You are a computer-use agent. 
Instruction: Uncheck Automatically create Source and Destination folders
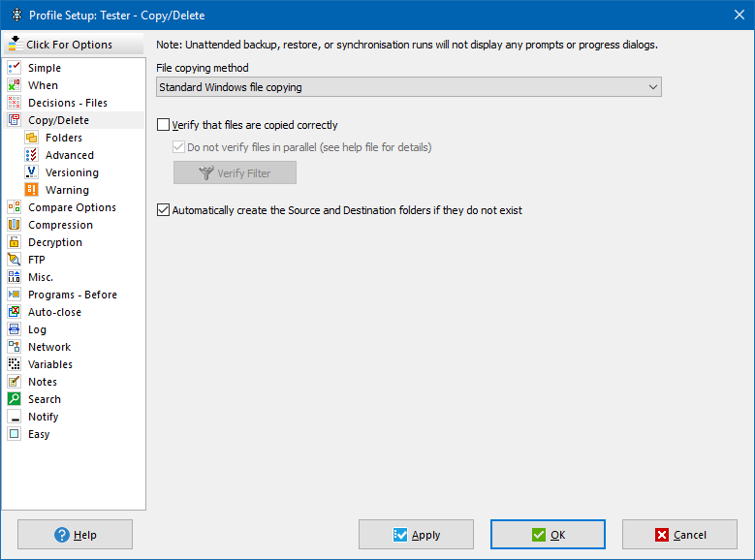[163, 210]
